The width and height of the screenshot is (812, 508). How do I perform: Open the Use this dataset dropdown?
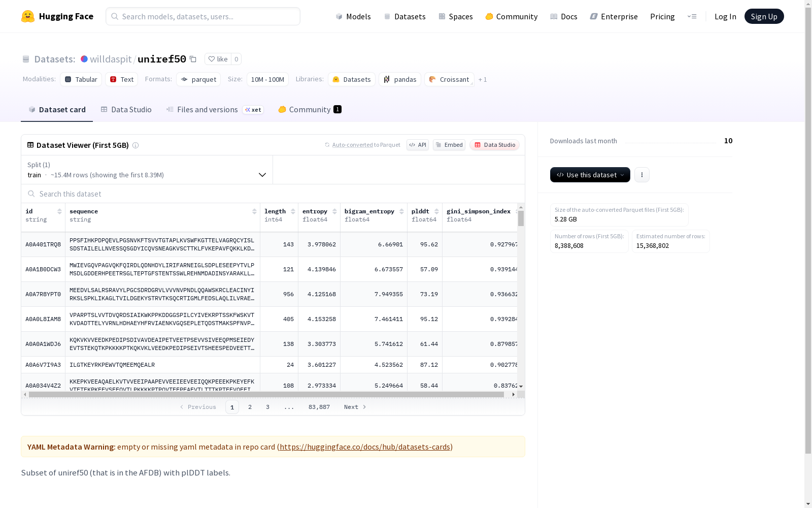click(x=590, y=175)
